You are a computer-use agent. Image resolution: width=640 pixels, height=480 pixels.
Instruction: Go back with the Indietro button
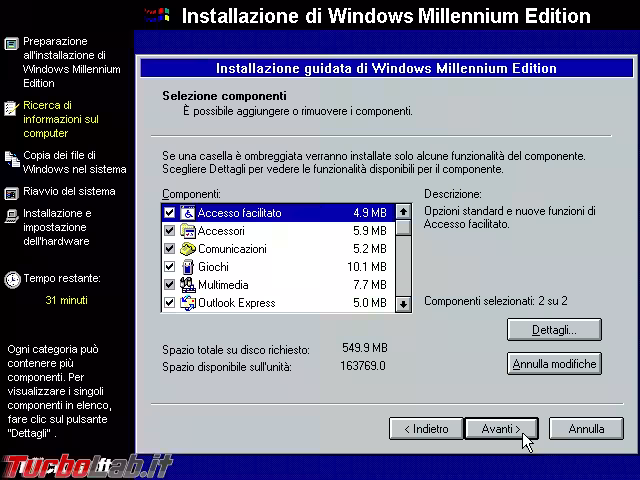click(426, 429)
